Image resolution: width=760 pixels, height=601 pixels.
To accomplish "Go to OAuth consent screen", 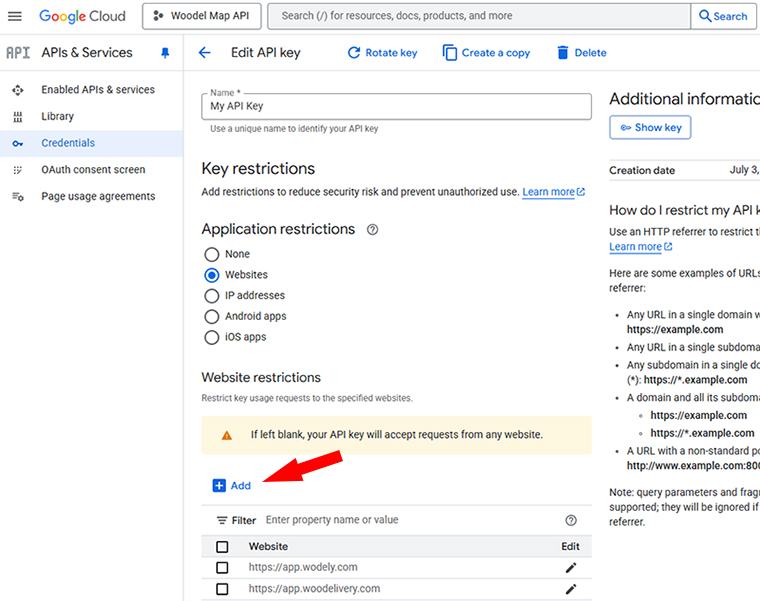I will tap(92, 170).
